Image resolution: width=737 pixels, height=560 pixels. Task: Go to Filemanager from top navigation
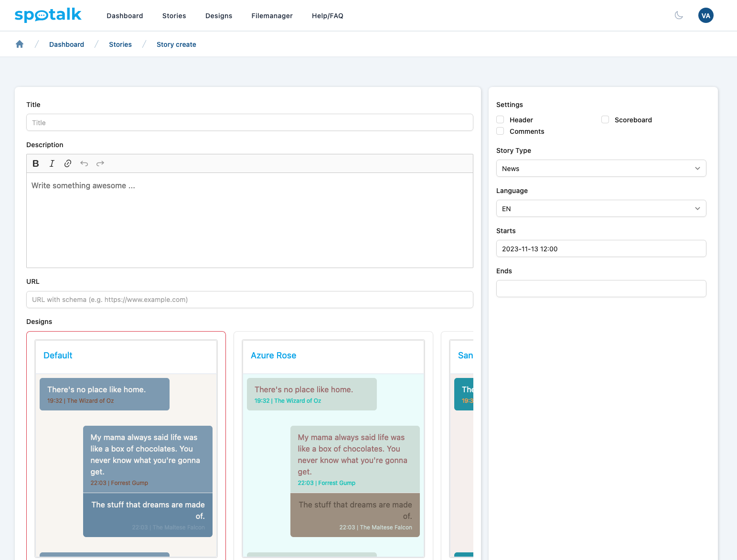click(x=272, y=16)
